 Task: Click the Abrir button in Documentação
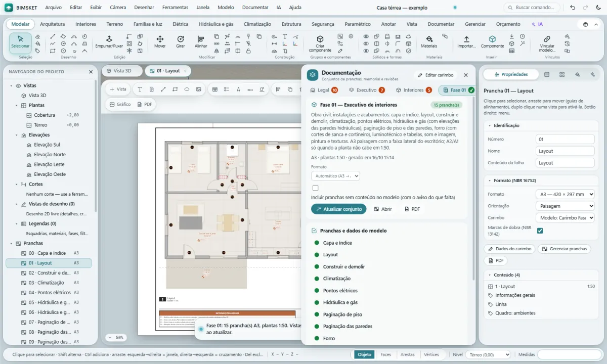pos(383,209)
